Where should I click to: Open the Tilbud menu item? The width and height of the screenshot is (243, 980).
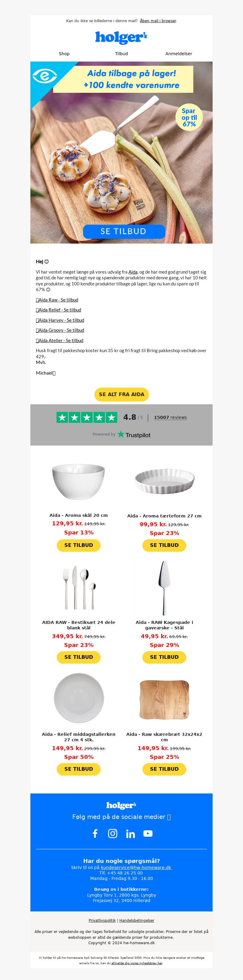click(122, 54)
